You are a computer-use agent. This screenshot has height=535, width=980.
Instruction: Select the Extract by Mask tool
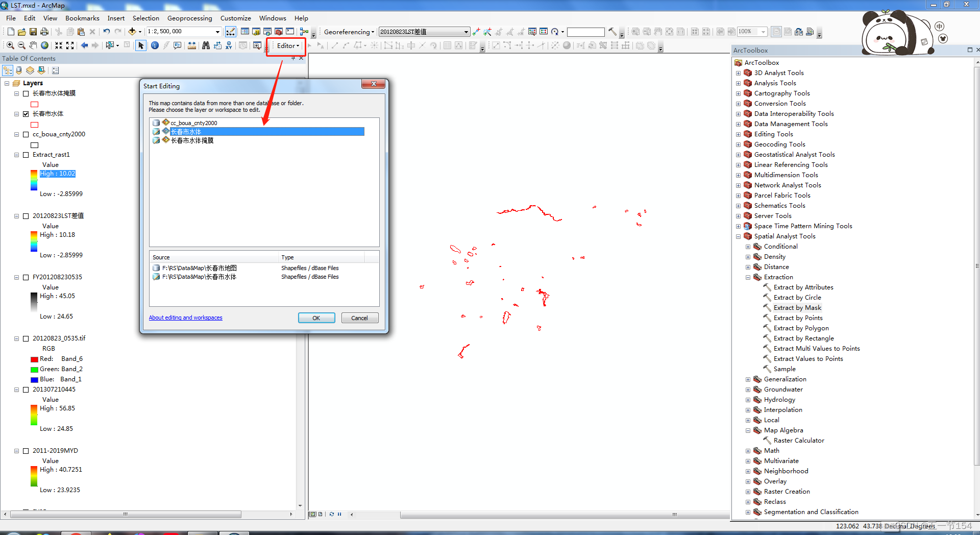click(797, 308)
